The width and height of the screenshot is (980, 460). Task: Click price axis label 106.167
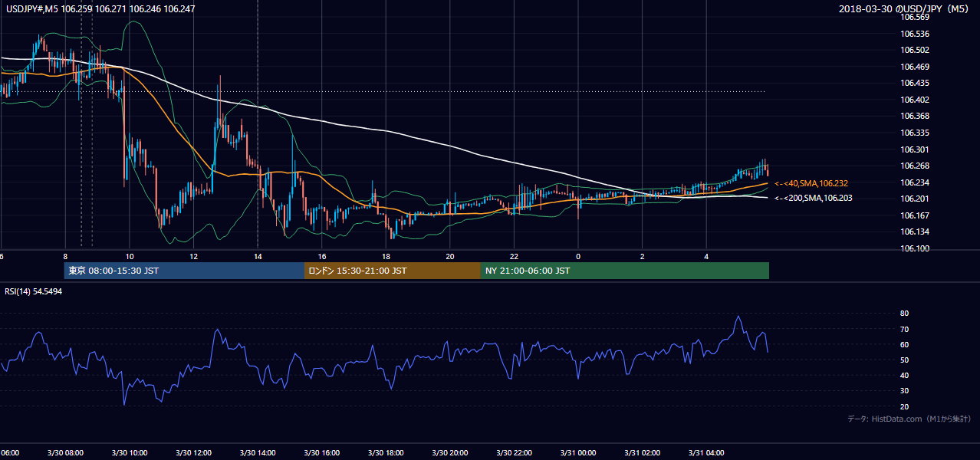(x=916, y=215)
